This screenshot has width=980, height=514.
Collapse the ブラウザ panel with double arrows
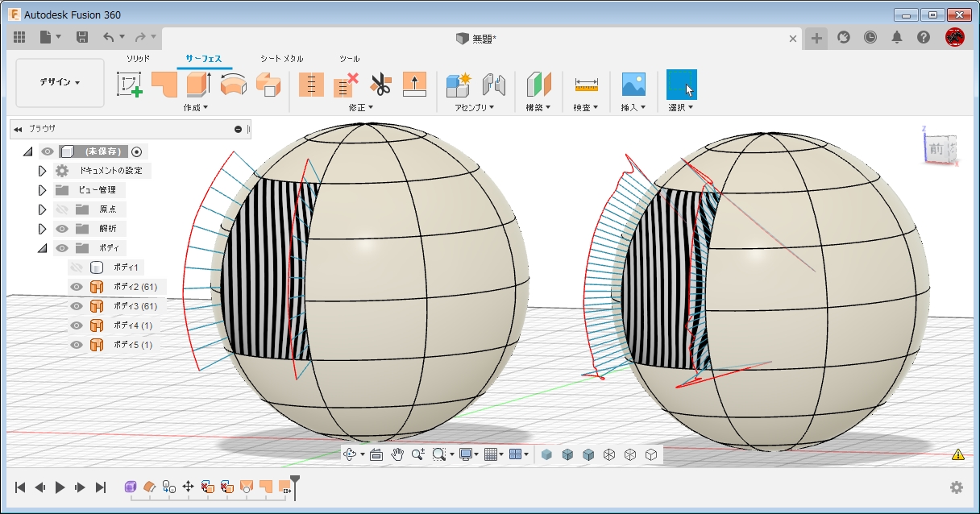tap(18, 129)
